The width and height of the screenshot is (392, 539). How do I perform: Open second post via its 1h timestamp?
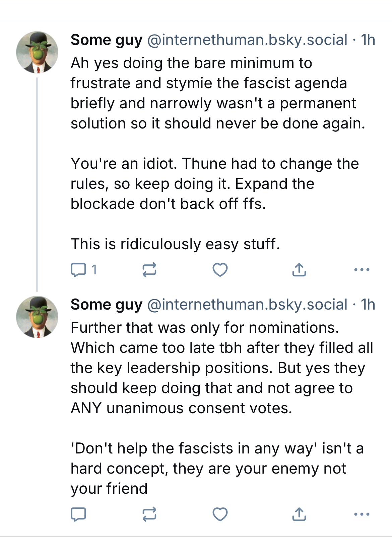[x=368, y=305]
